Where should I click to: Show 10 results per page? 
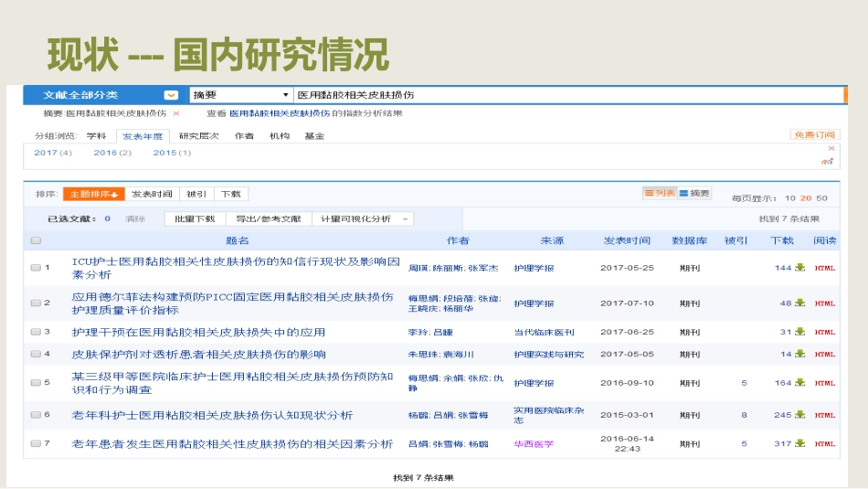pyautogui.click(x=790, y=197)
